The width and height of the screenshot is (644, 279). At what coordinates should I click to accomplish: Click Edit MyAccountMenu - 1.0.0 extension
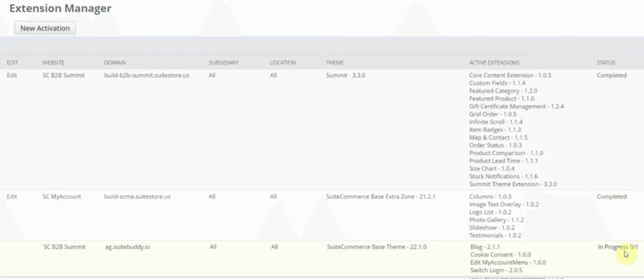[x=508, y=263]
